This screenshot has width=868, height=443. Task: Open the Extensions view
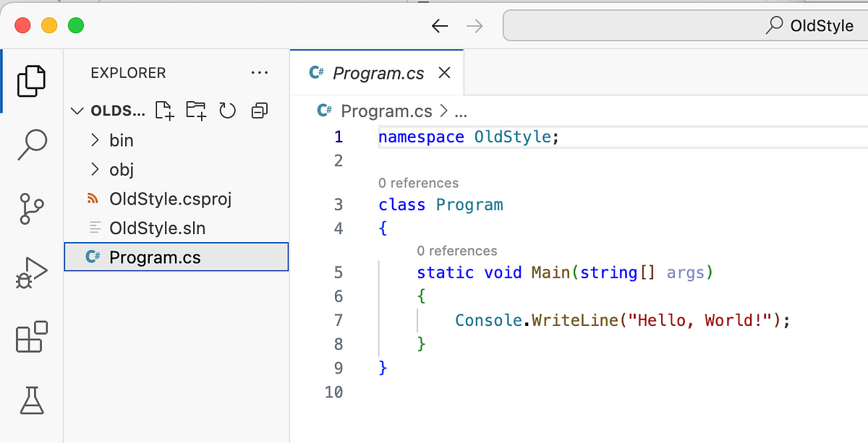point(31,337)
